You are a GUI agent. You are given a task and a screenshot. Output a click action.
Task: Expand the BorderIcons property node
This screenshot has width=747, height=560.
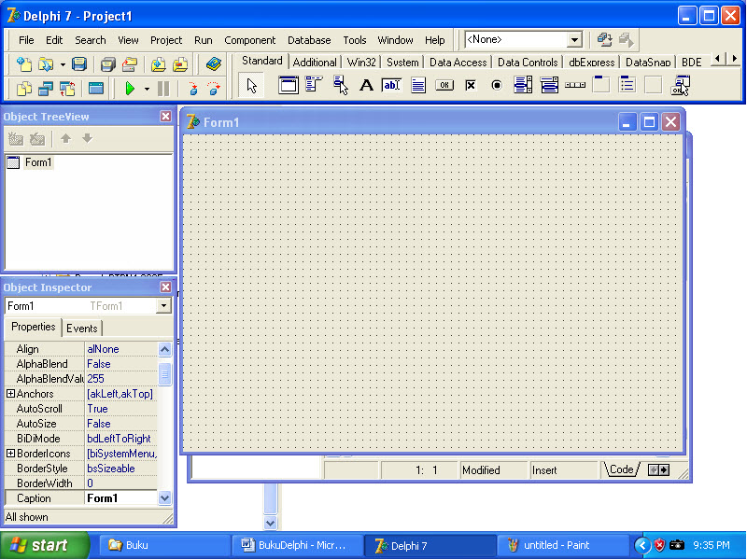[x=8, y=453]
